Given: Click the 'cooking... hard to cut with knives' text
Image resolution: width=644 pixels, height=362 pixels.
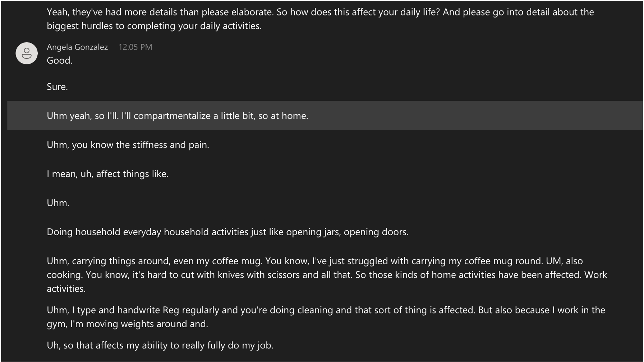Looking at the screenshot, I should click(x=200, y=275).
